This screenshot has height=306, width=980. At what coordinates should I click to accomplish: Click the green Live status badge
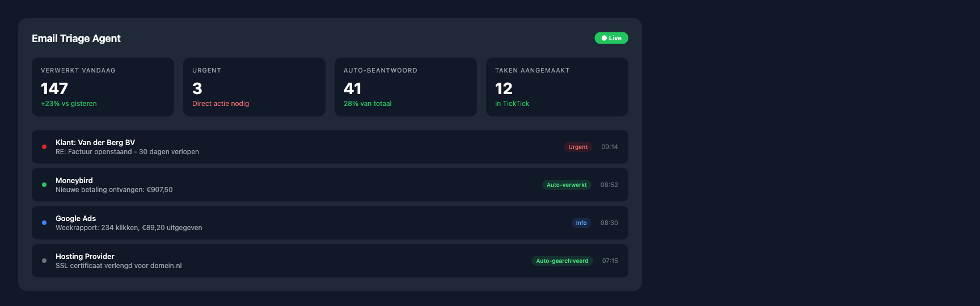click(x=611, y=38)
